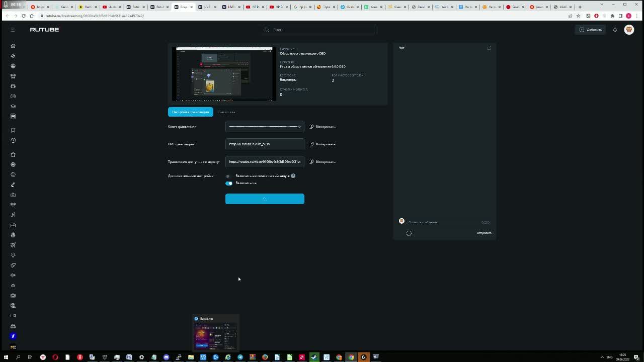Open the music note category in sidebar
This screenshot has height=362, width=644.
point(13,215)
